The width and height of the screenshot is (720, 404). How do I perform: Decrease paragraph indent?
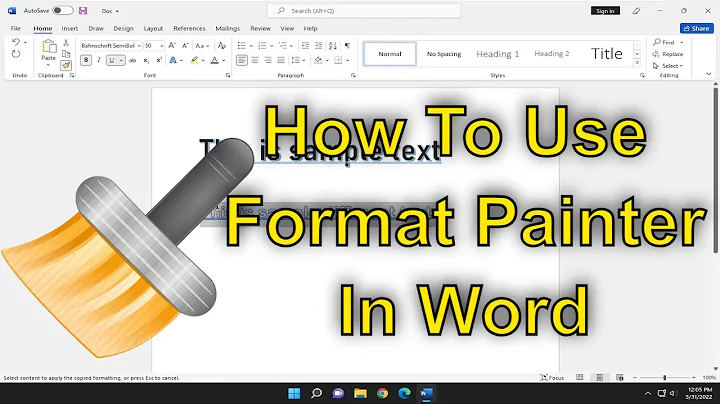(x=305, y=45)
